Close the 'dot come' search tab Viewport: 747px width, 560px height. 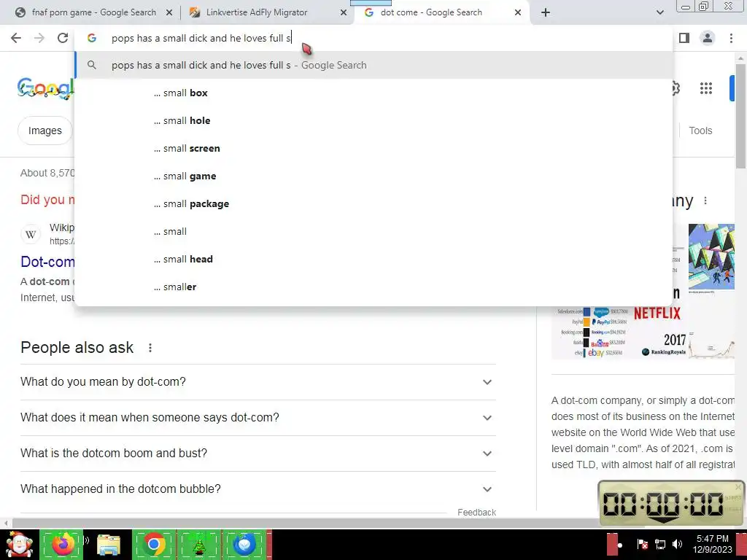point(518,13)
